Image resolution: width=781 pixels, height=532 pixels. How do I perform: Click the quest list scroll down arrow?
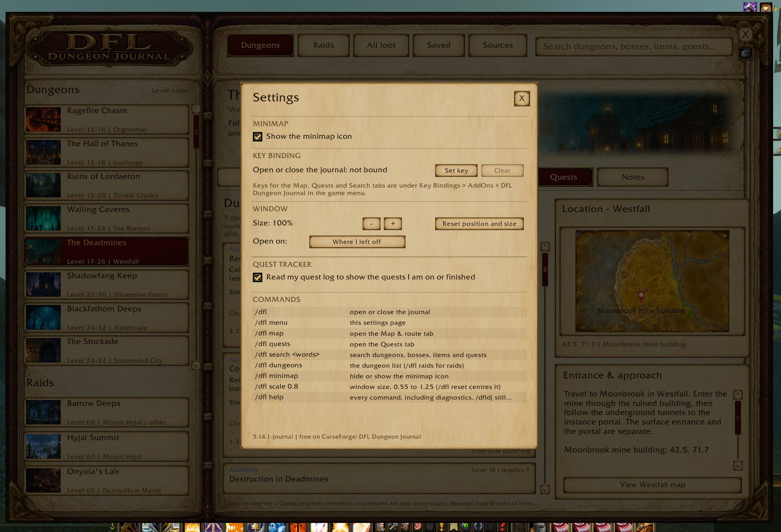(545, 489)
